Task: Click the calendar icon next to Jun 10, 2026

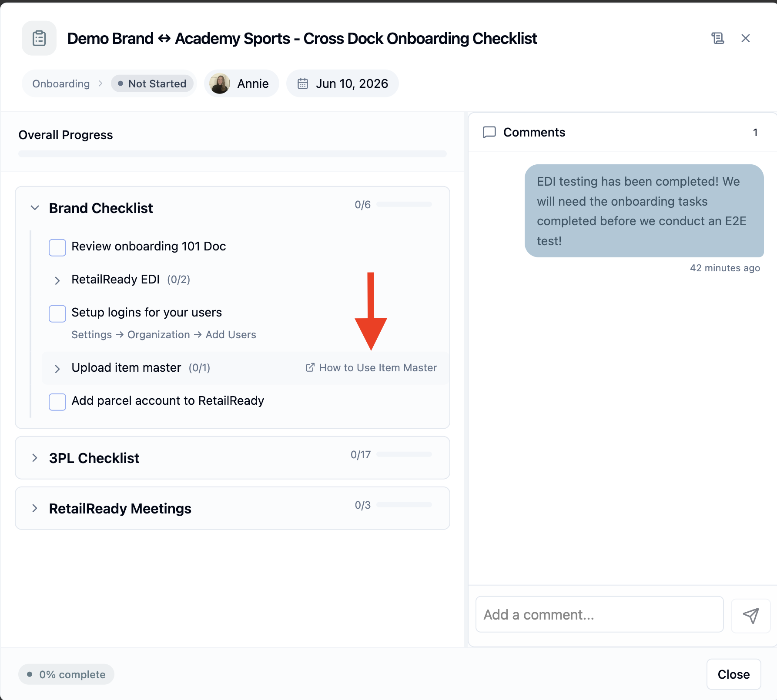Action: pyautogui.click(x=303, y=83)
